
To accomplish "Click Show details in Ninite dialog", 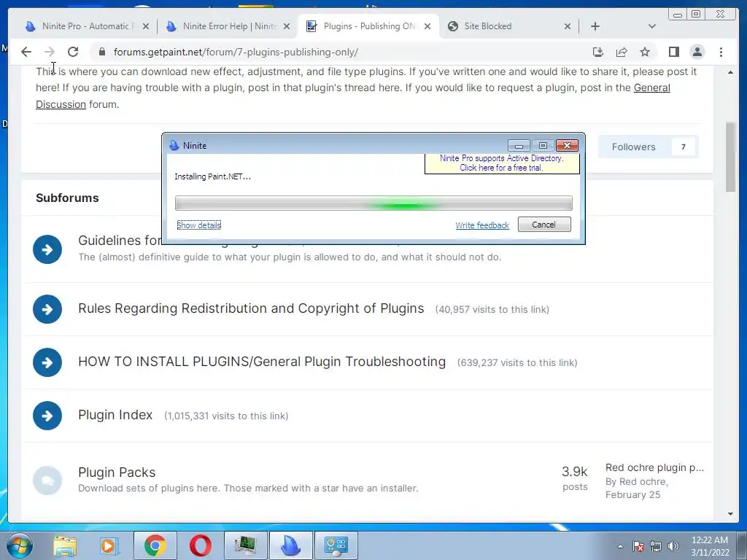I will tap(198, 225).
